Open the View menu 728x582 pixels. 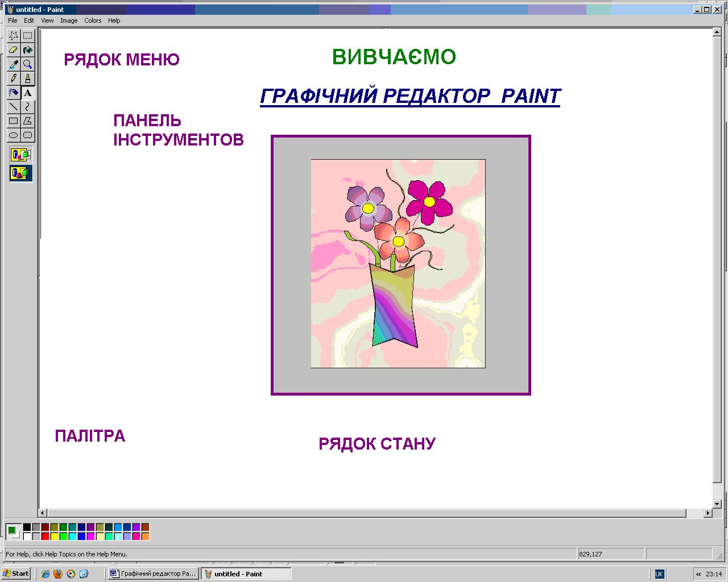(47, 20)
